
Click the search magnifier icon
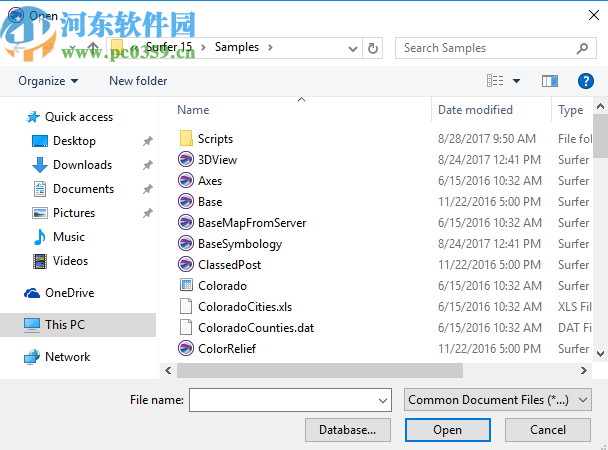point(582,48)
